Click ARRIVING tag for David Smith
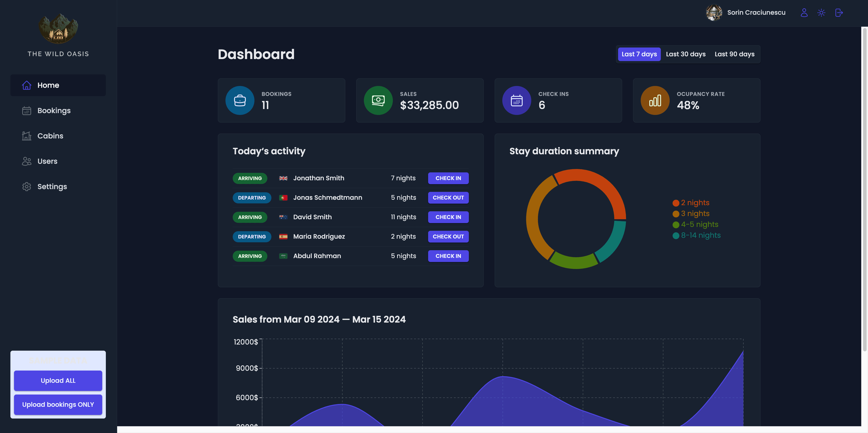Screen dimensions: 868x433 (x=250, y=217)
